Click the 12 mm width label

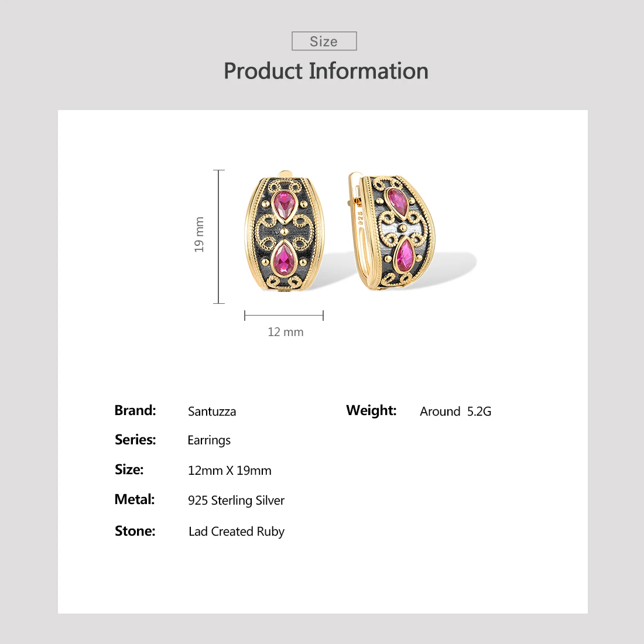(286, 332)
